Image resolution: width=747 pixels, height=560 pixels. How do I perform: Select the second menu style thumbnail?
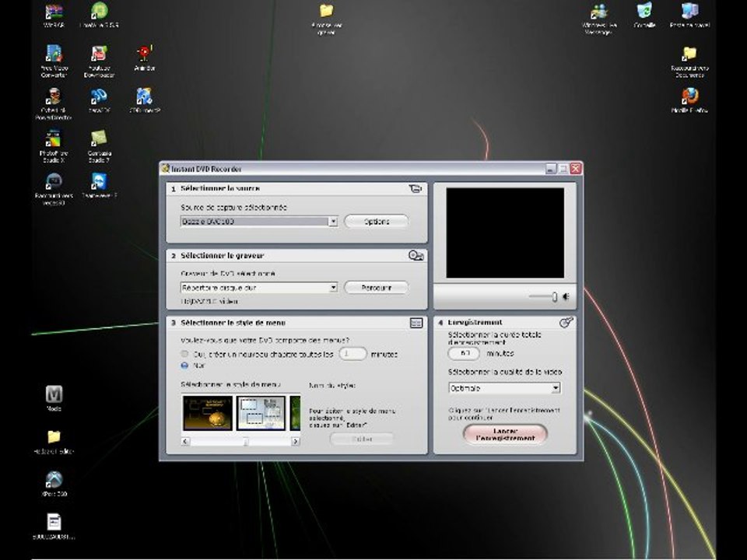261,413
